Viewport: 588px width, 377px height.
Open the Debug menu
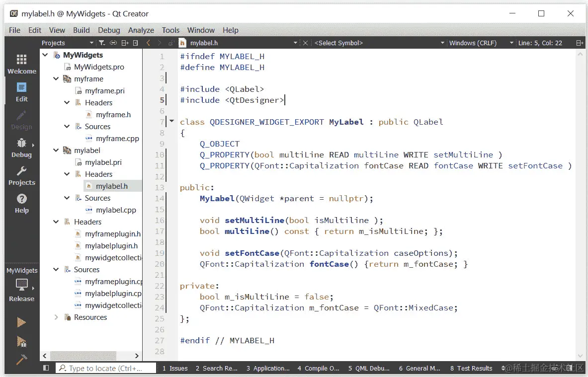pyautogui.click(x=109, y=30)
